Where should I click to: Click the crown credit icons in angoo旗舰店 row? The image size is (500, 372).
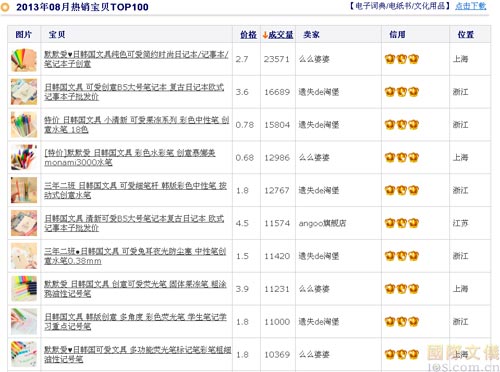click(402, 223)
